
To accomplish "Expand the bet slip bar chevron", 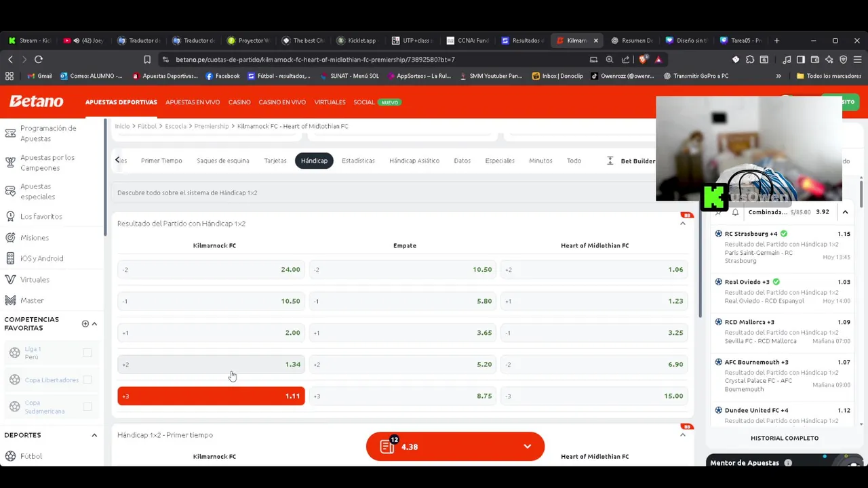I will click(x=527, y=447).
